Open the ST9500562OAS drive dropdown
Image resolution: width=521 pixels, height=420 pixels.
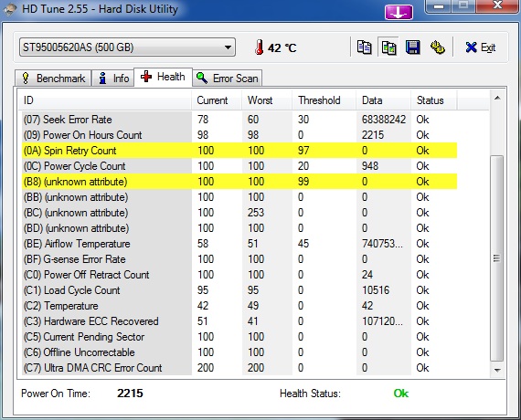coord(127,47)
